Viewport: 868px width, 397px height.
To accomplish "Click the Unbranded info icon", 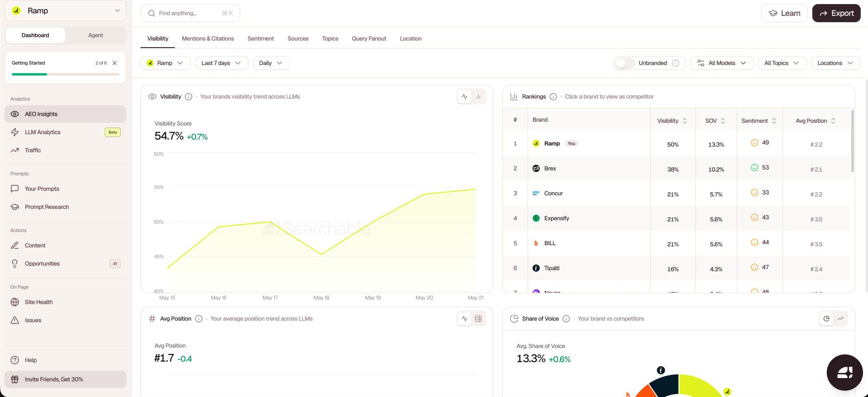I will pyautogui.click(x=675, y=63).
